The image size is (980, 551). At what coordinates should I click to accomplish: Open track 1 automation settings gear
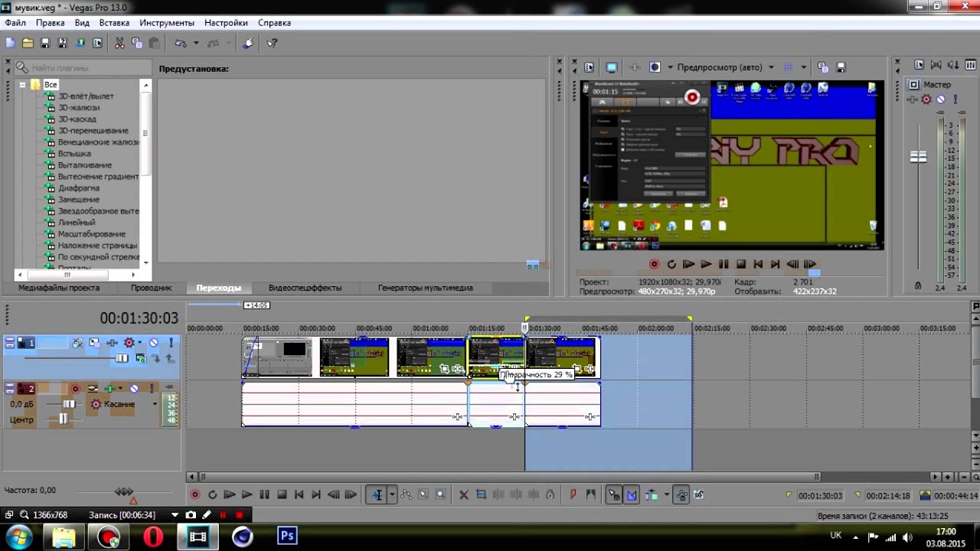(129, 343)
